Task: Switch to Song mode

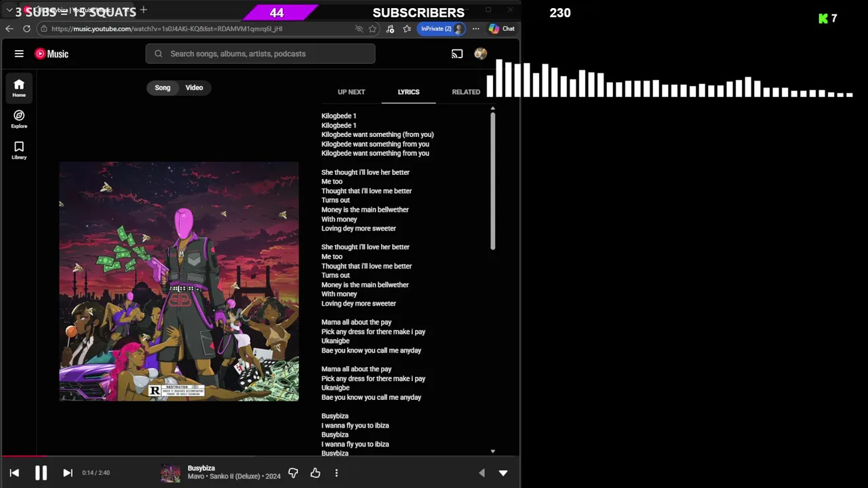Action: click(x=163, y=87)
